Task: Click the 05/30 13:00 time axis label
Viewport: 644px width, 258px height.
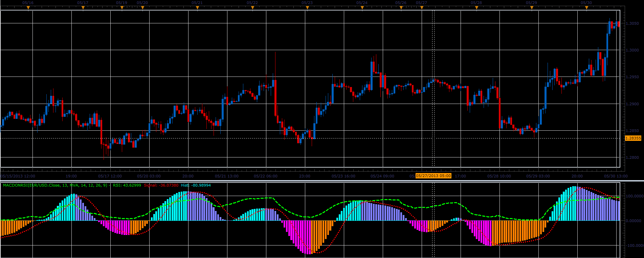Action: (x=616, y=176)
